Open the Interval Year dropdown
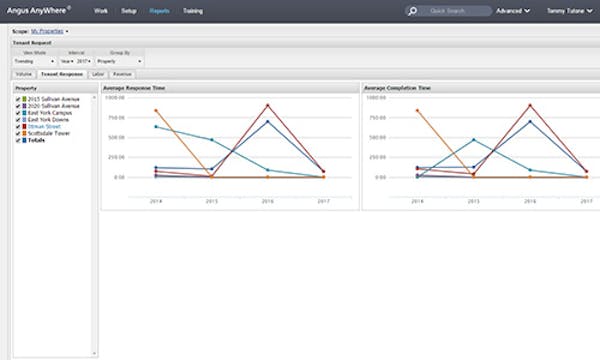Image resolution: width=600 pixels, height=360 pixels. pos(67,61)
